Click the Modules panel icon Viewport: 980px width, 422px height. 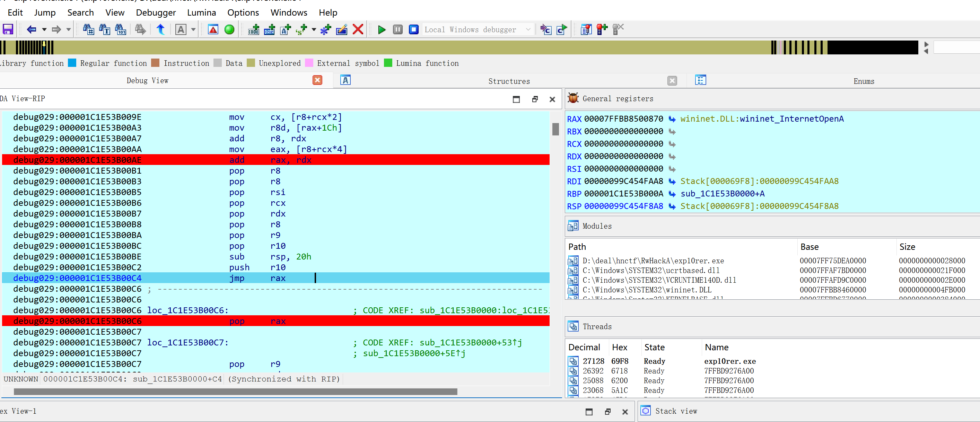(x=573, y=226)
